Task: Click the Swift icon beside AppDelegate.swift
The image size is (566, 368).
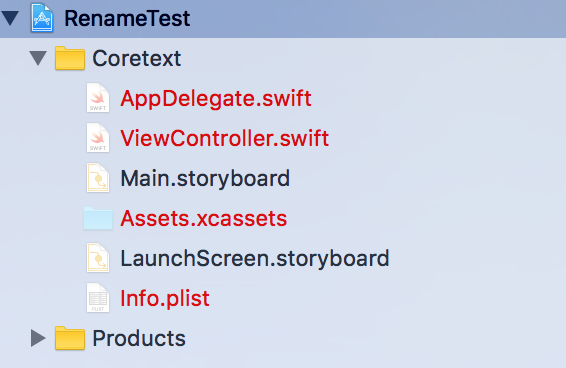Action: pyautogui.click(x=98, y=98)
